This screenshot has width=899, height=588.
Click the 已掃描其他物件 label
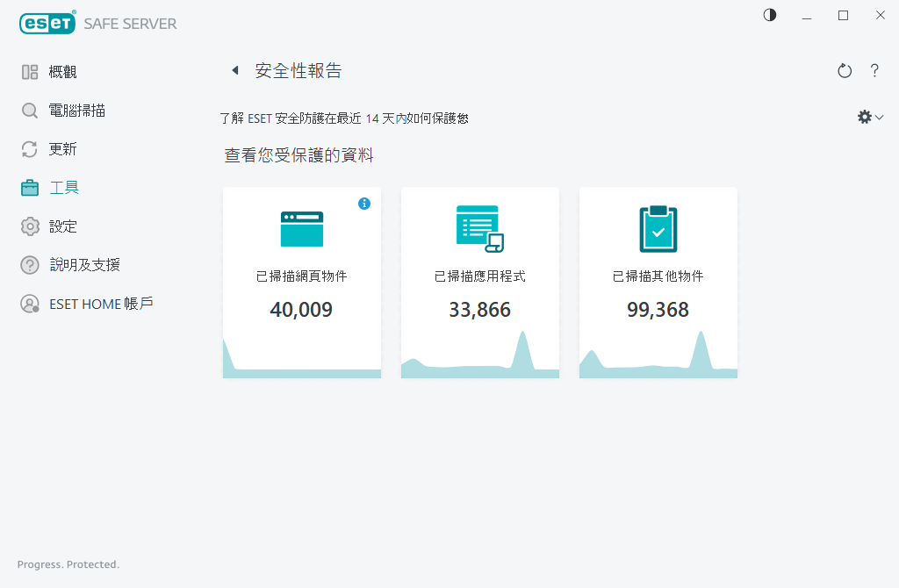[x=658, y=276]
